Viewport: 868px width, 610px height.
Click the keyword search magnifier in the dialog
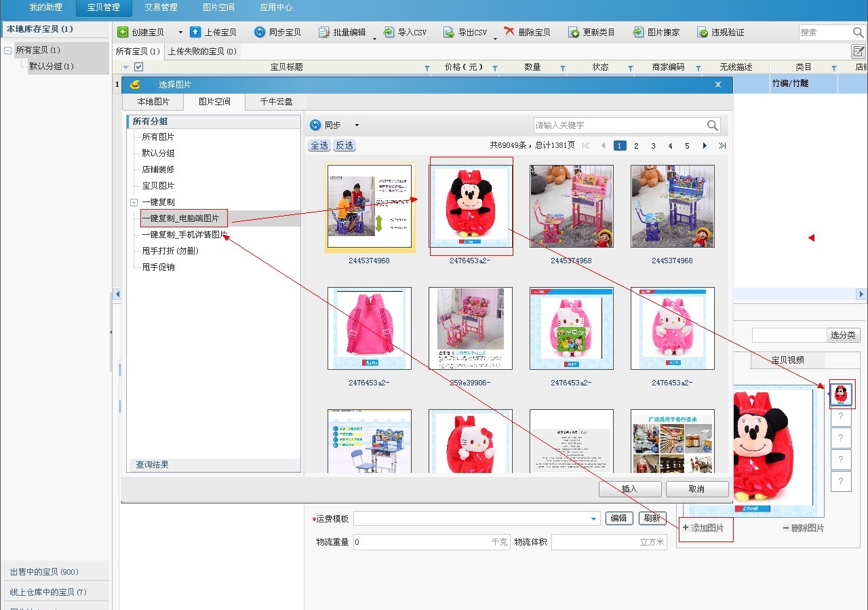(713, 126)
